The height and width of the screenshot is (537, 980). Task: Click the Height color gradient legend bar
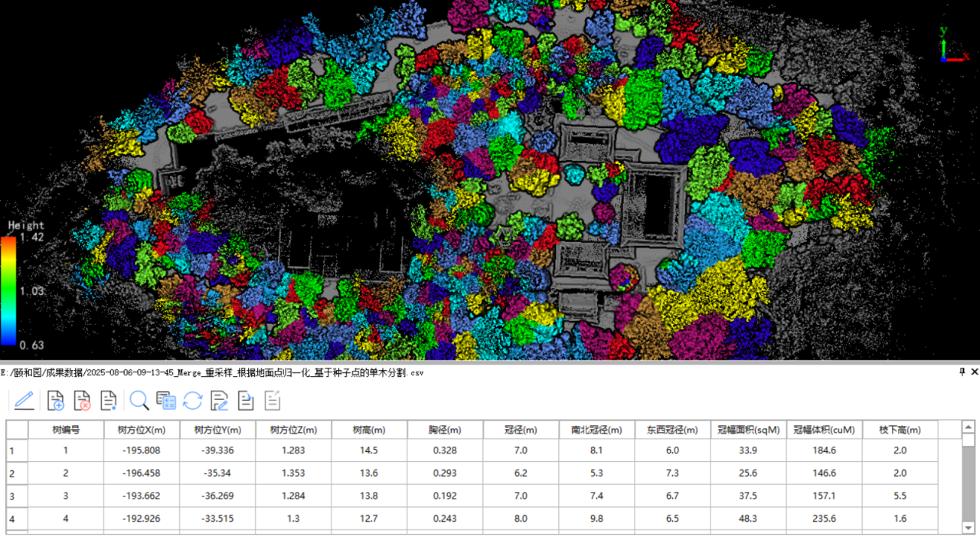[x=8, y=290]
